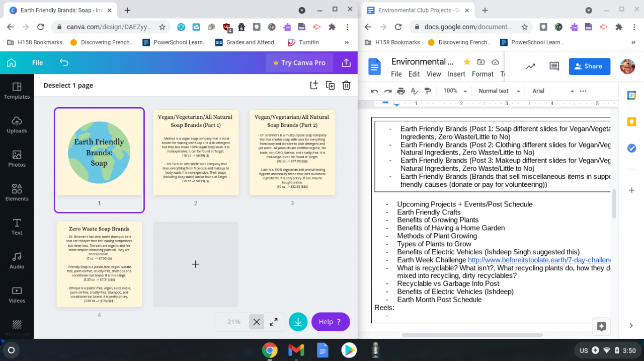Click undo in the Docs toolbar
This screenshot has height=361, width=644.
click(x=374, y=91)
